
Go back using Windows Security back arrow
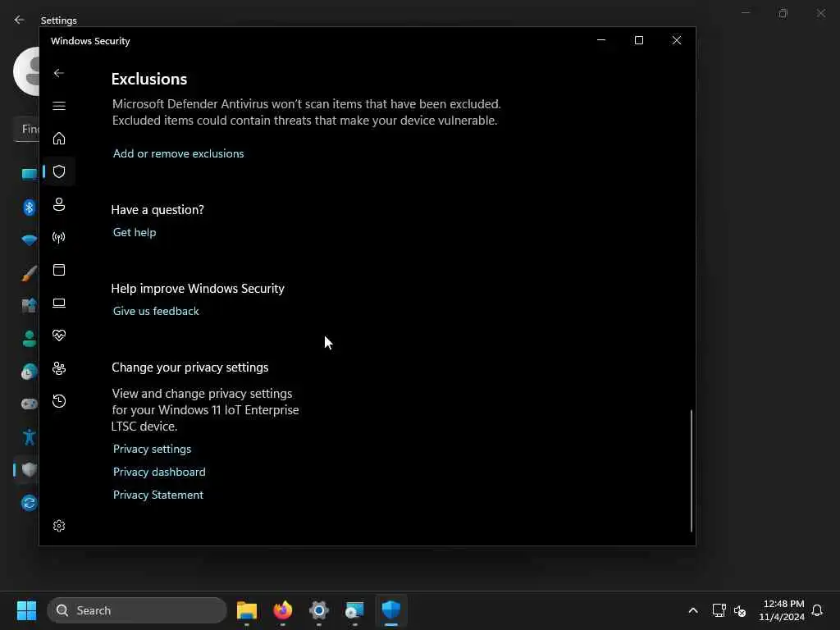59,73
